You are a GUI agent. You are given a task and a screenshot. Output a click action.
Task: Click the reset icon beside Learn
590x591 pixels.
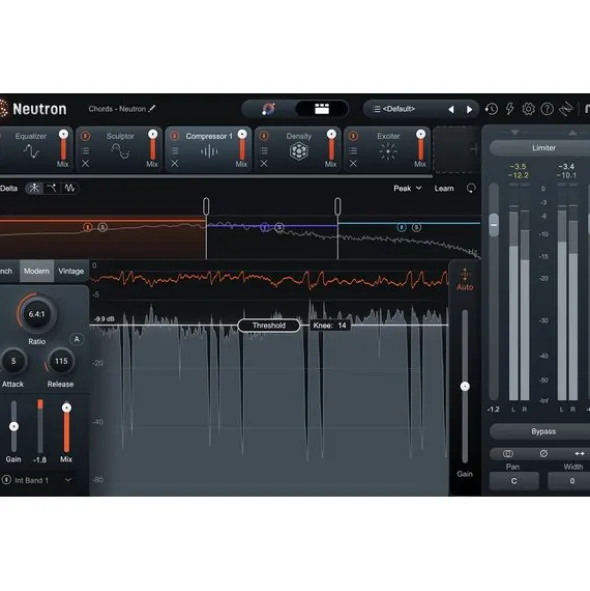(x=471, y=188)
